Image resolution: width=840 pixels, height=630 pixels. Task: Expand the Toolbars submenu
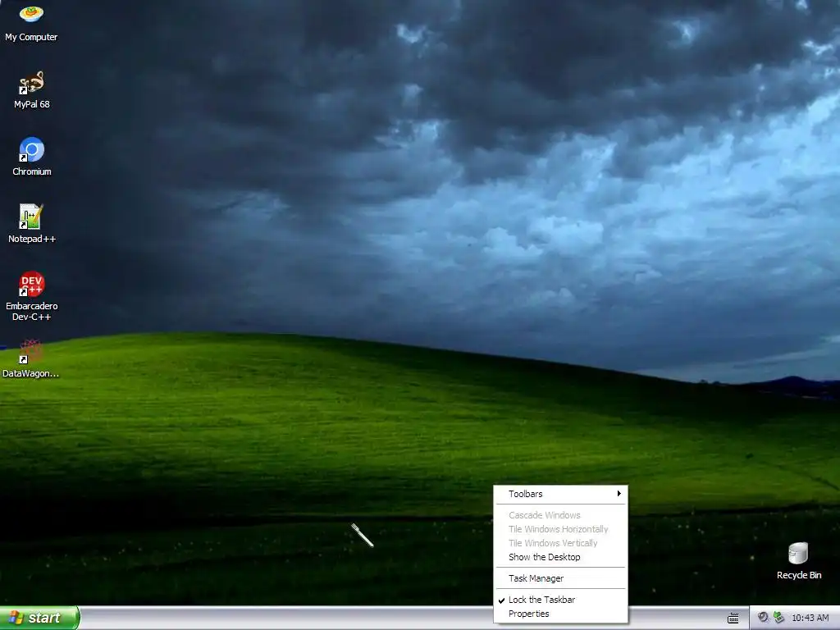pyautogui.click(x=560, y=494)
